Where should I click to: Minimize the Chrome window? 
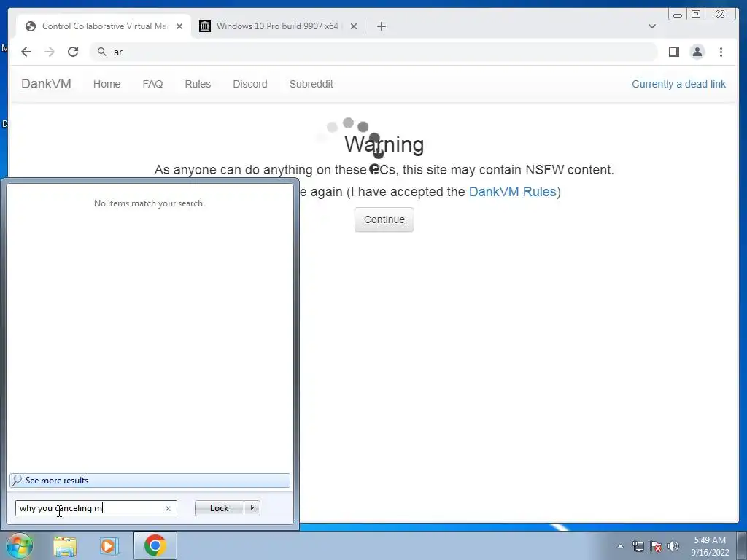click(x=678, y=15)
